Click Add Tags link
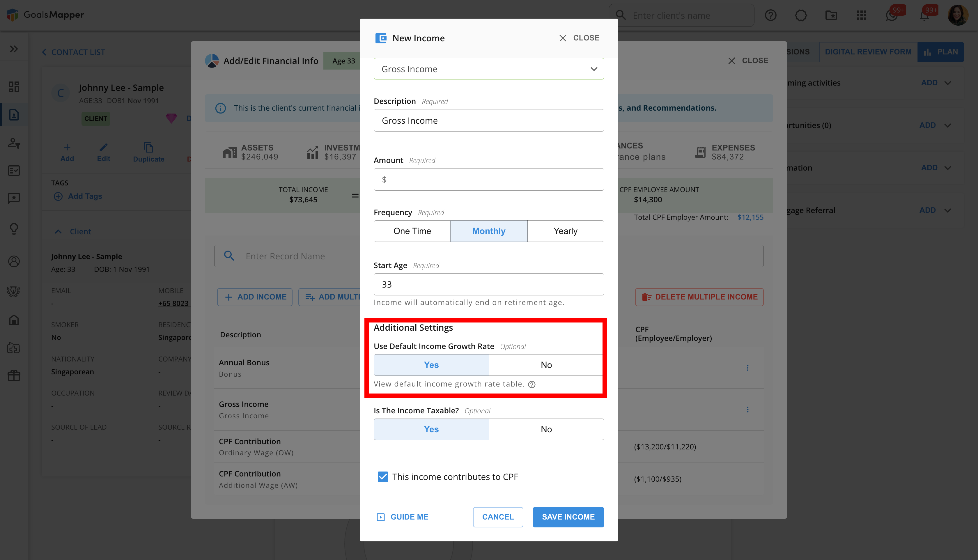Viewport: 978px width, 560px height. click(78, 196)
